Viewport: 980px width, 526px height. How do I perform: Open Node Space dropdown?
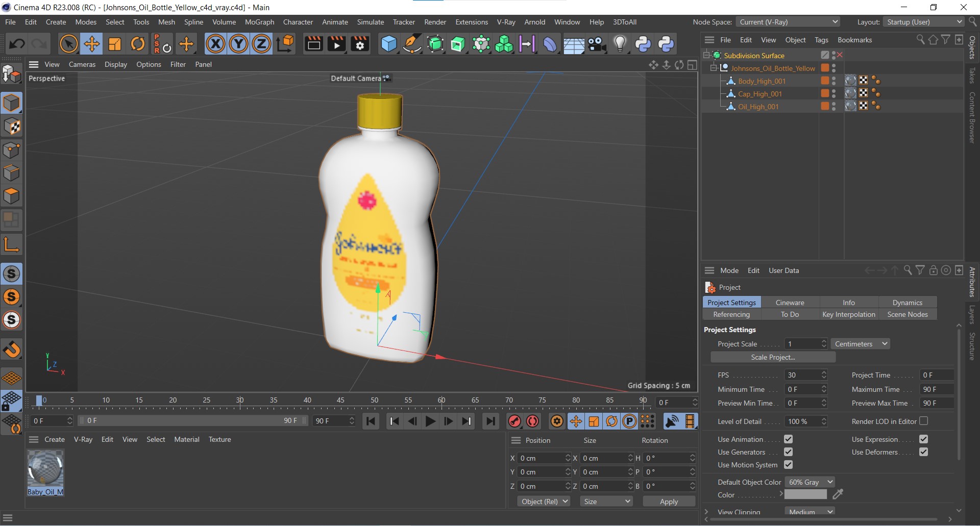(x=788, y=22)
